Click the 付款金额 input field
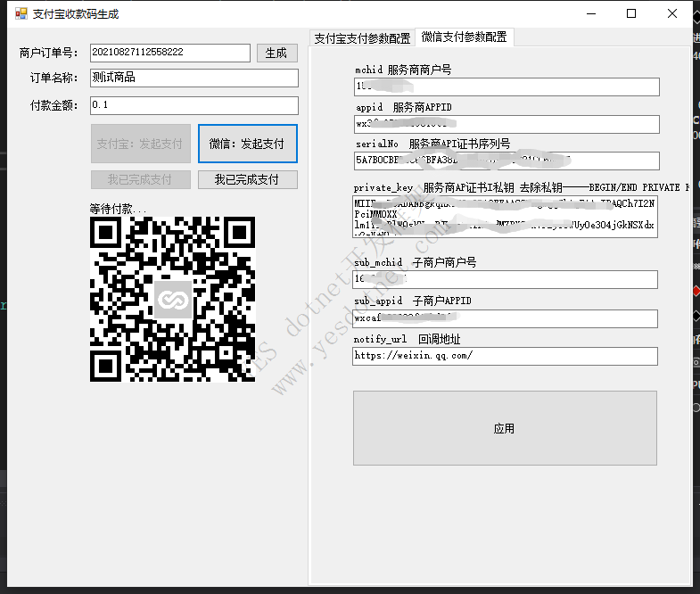Viewport: 700px width, 594px height. tap(194, 105)
